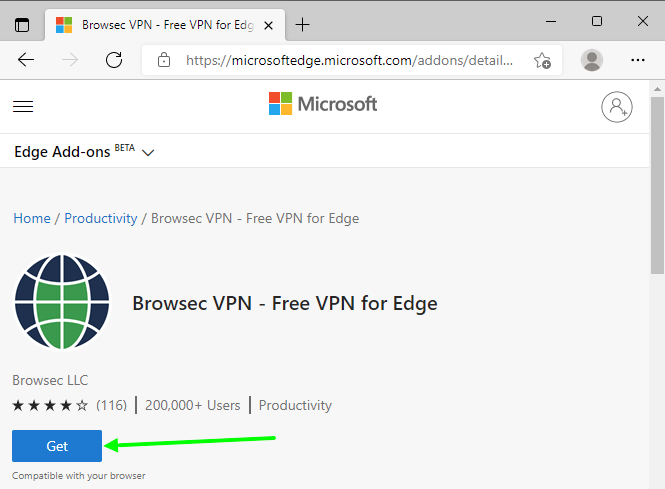The width and height of the screenshot is (665, 489).
Task: Click the Microsoft logo
Action: point(323,104)
